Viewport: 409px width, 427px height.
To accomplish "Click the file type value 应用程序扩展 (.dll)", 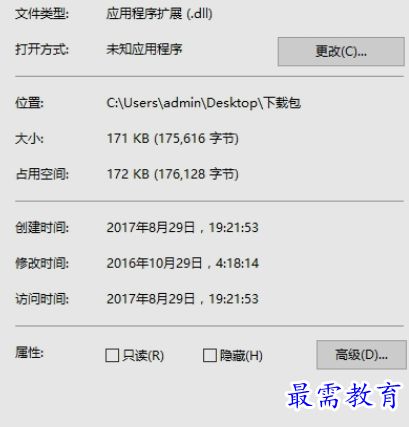I will click(x=159, y=14).
